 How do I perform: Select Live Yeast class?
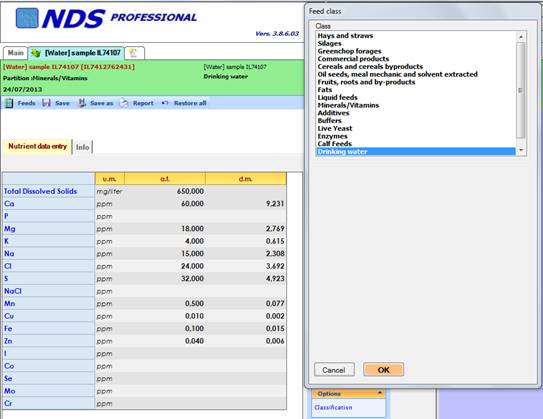(335, 128)
